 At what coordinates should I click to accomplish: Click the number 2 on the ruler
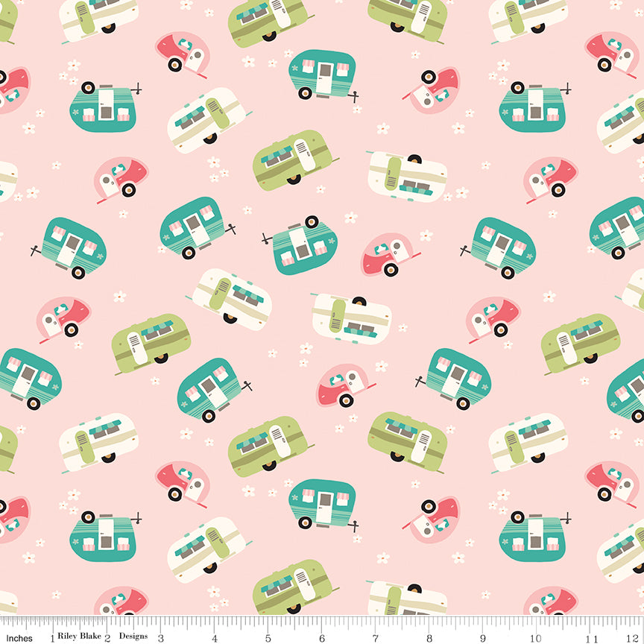pyautogui.click(x=107, y=637)
